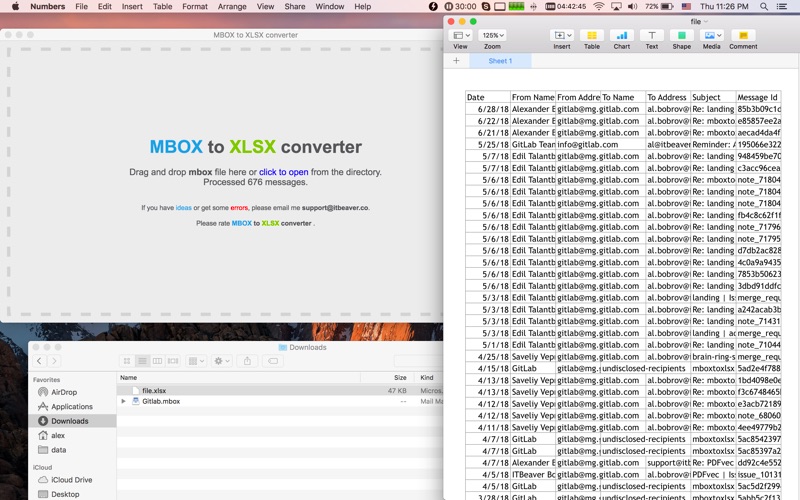The width and height of the screenshot is (800, 500).
Task: Open the Share menu
Action: [x=295, y=7]
